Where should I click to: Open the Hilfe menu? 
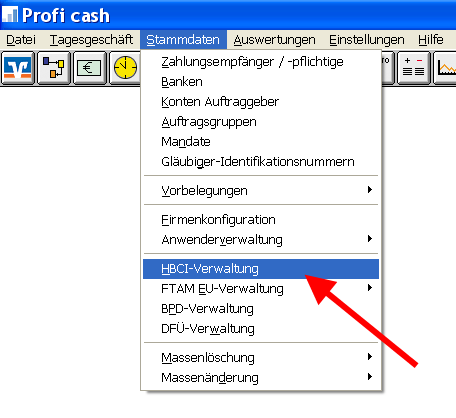(431, 40)
